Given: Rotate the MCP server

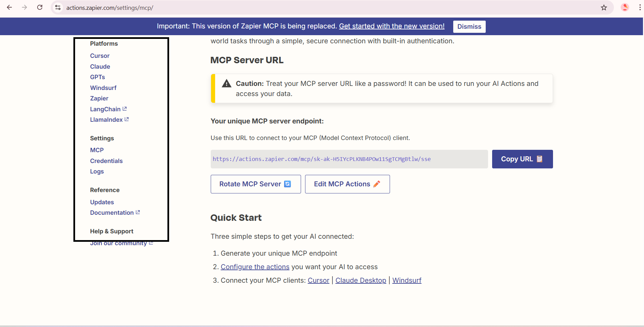Looking at the screenshot, I should coord(255,184).
